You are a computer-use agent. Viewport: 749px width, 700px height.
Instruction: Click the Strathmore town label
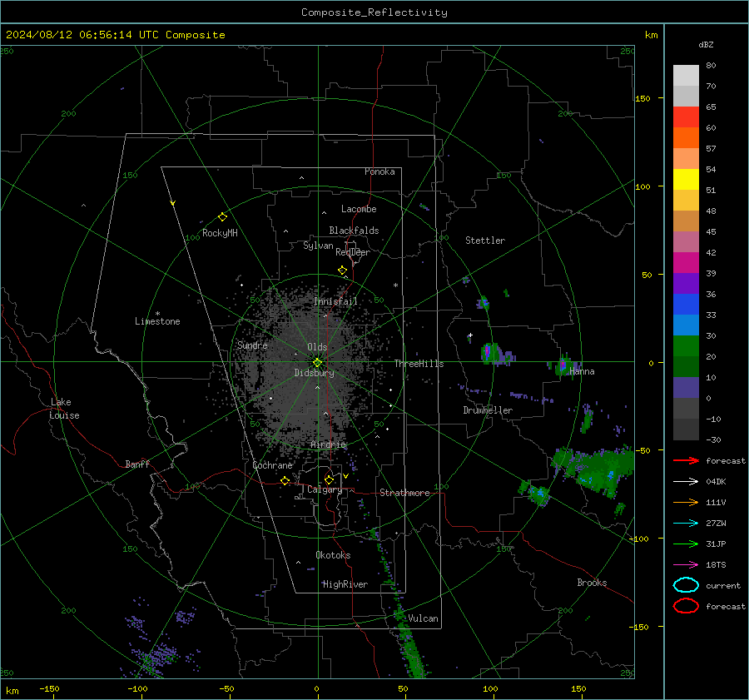[404, 493]
